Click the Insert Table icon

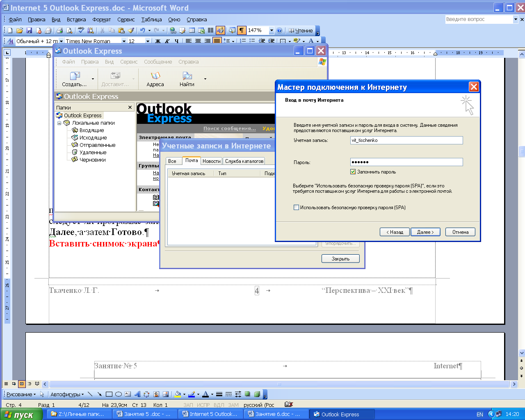[192, 30]
